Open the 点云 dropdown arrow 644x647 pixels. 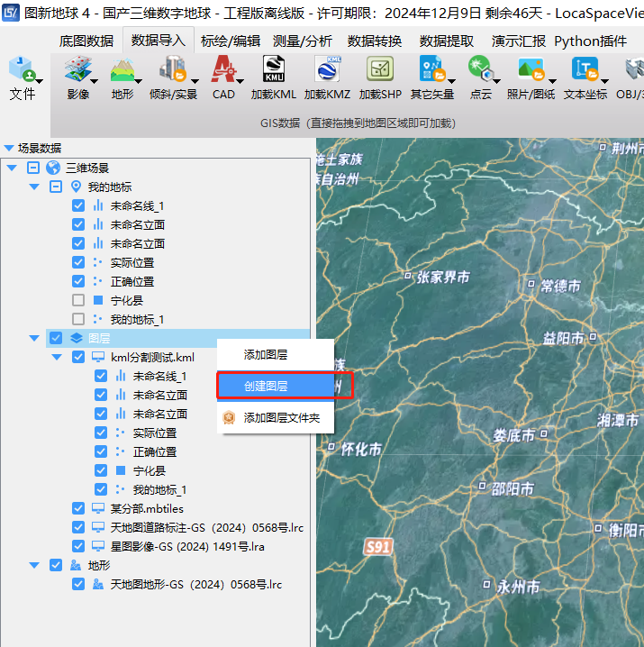(496, 81)
